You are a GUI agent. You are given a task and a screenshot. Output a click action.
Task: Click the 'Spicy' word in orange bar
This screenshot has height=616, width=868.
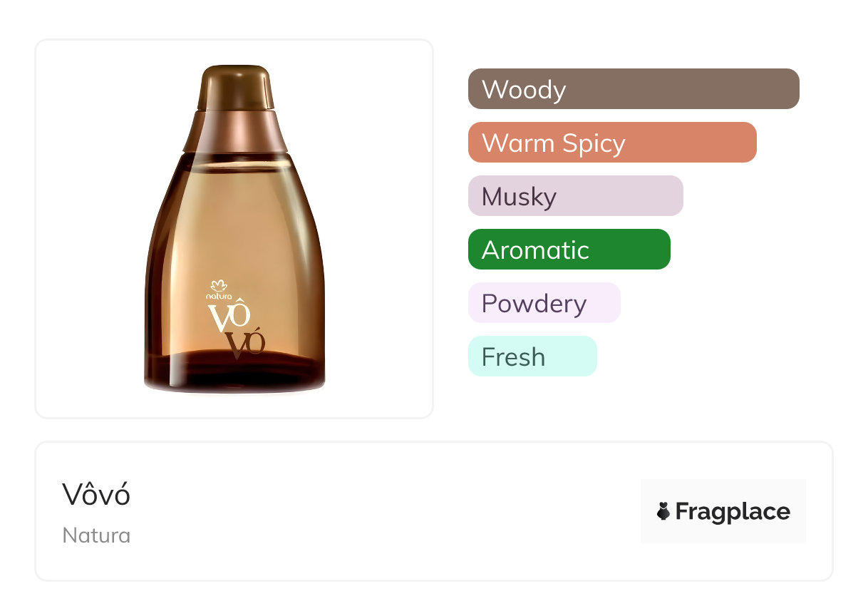tap(593, 143)
